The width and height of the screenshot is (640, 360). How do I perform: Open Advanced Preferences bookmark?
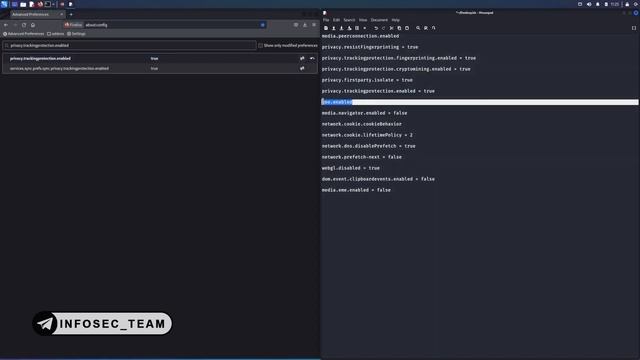click(24, 34)
